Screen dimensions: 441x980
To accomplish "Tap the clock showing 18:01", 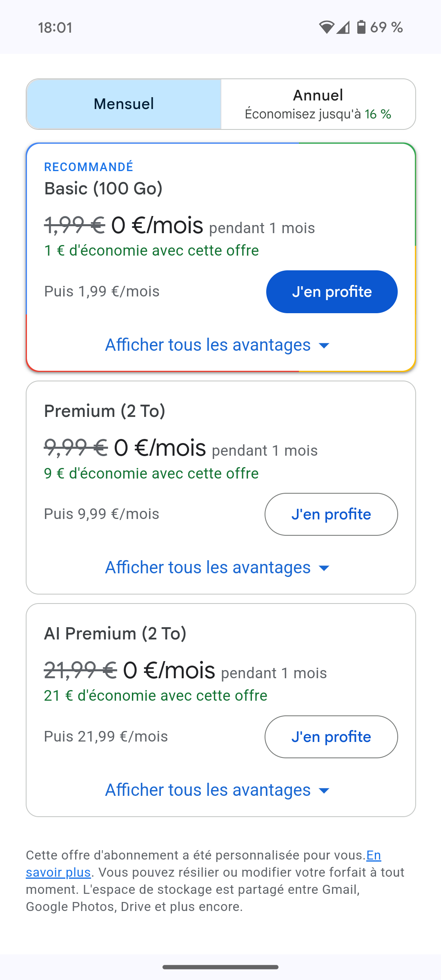I will tap(55, 28).
